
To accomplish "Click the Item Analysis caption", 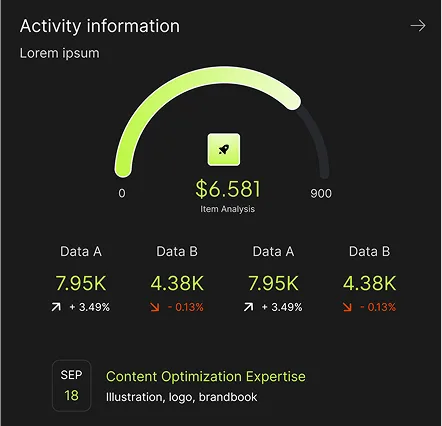I will pyautogui.click(x=228, y=209).
